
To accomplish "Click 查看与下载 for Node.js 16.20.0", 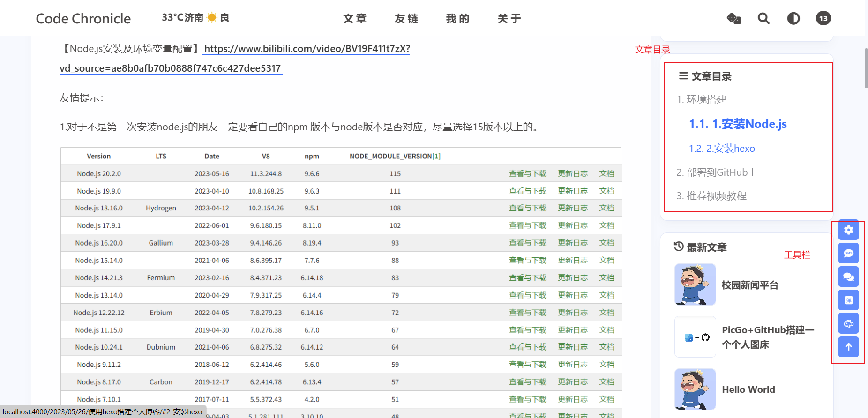I will (528, 243).
